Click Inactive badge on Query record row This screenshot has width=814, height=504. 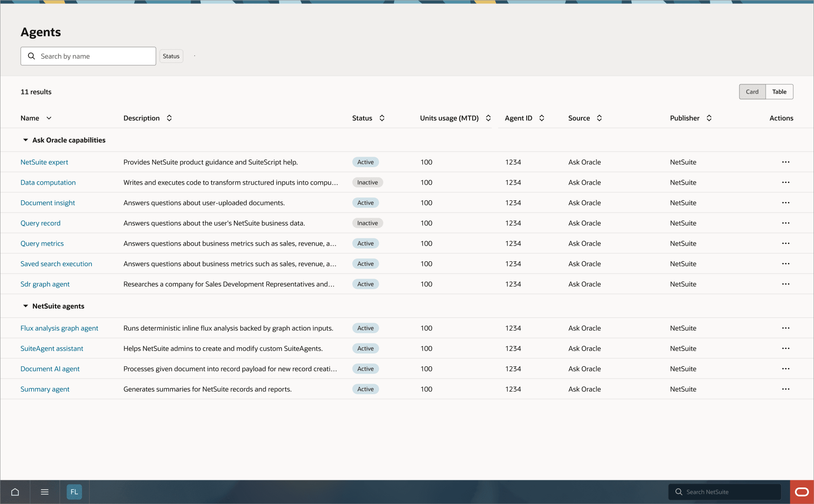pos(367,223)
